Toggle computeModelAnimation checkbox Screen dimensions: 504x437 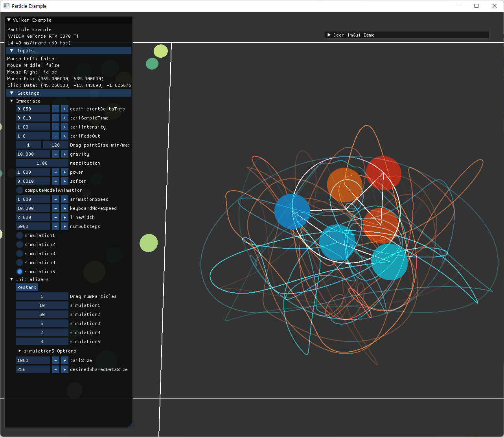click(x=20, y=190)
